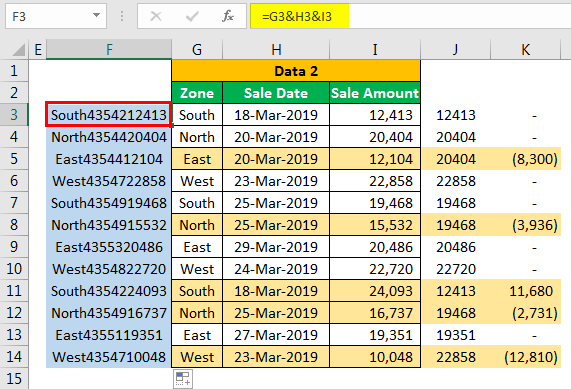Screen dimensions: 571x389
Task: Click sale amount 16,737 cell
Action: [375, 313]
